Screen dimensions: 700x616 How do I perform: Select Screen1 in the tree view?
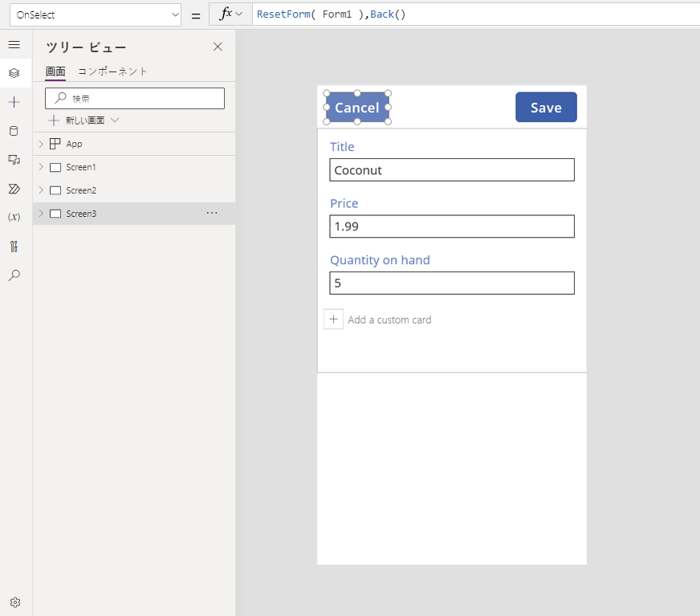click(x=134, y=167)
